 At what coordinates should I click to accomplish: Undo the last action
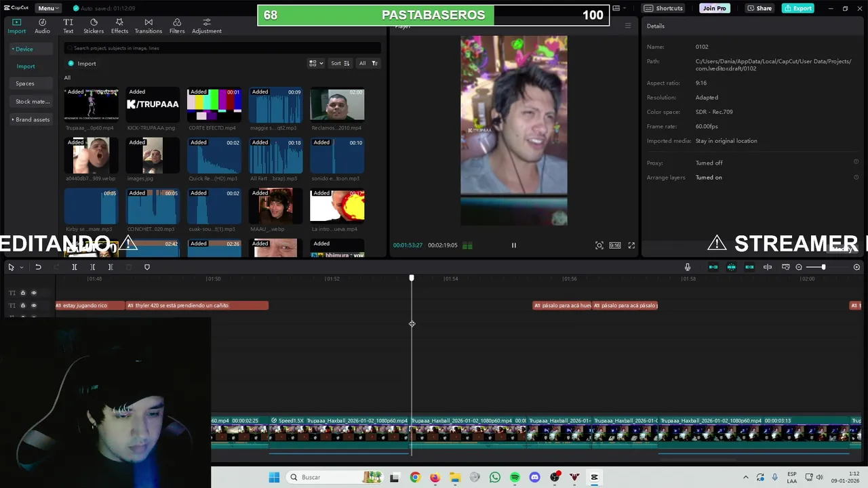(38, 267)
